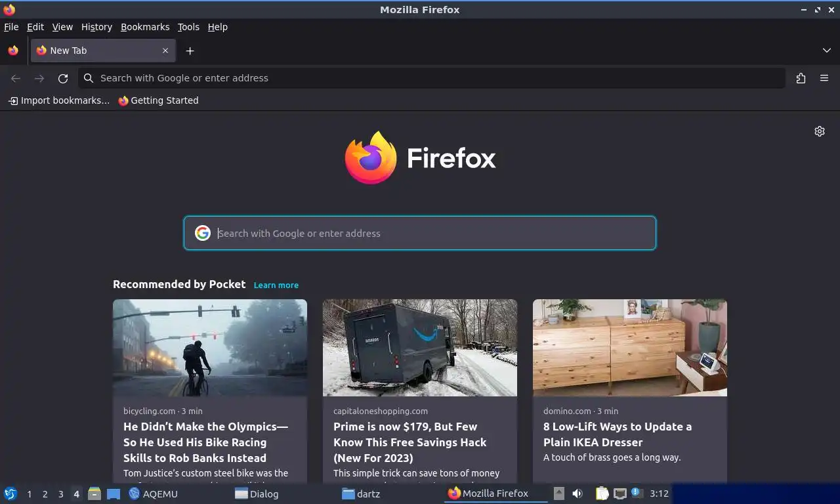Screen dimensions: 840x504
Task: Open article He Didn't Make the Olympics
Action: pyautogui.click(x=205, y=442)
